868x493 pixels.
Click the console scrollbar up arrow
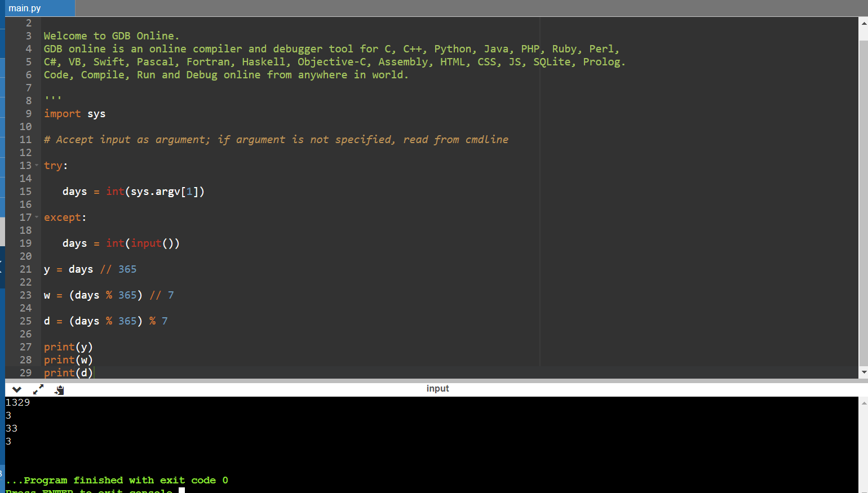pyautogui.click(x=863, y=403)
